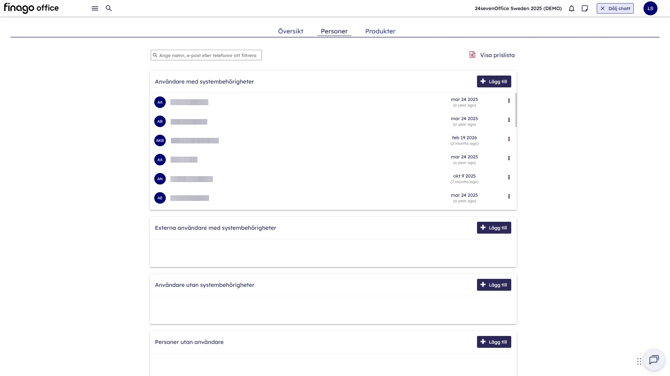Open three-dot menu of AA row below AKB
Screen dimensions: 670x376
tap(508, 158)
